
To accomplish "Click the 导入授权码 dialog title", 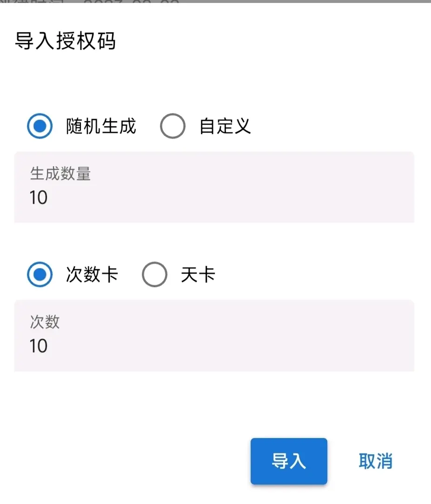I will pyautogui.click(x=66, y=41).
